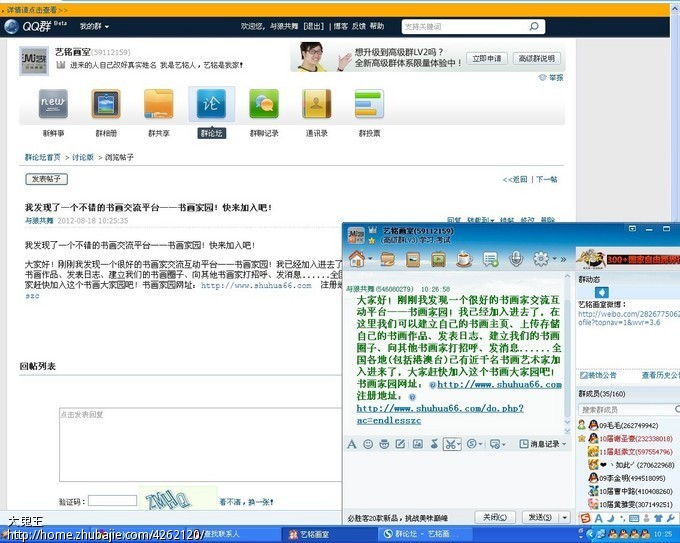
Task: Open the 群相册 album icon
Action: pos(106,104)
